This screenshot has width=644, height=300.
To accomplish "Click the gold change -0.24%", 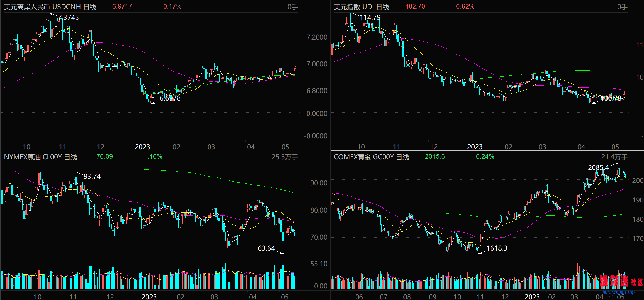I will pyautogui.click(x=484, y=156).
